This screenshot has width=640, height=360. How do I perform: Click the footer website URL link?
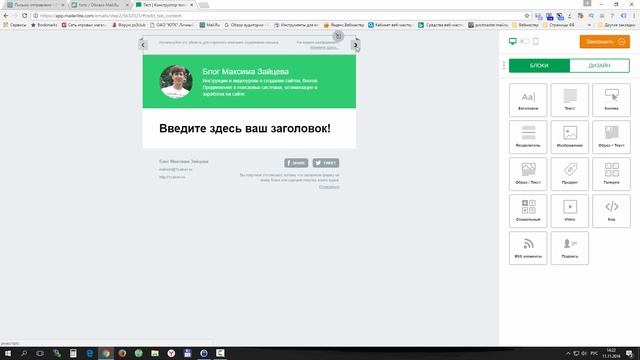(x=172, y=177)
